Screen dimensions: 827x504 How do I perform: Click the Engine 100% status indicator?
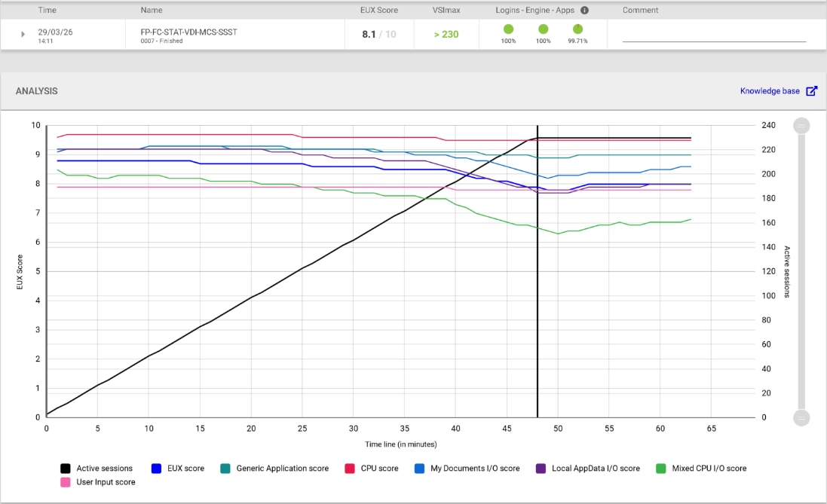pyautogui.click(x=544, y=29)
